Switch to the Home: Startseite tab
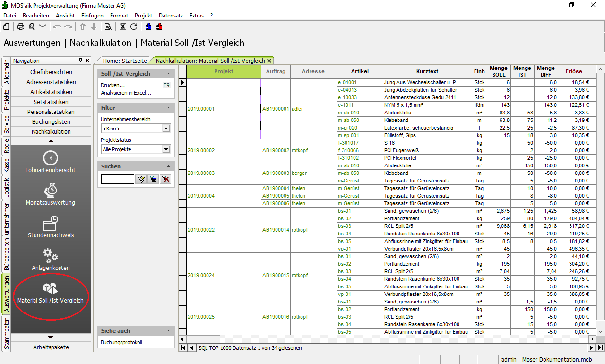This screenshot has height=364, width=605. click(x=125, y=61)
